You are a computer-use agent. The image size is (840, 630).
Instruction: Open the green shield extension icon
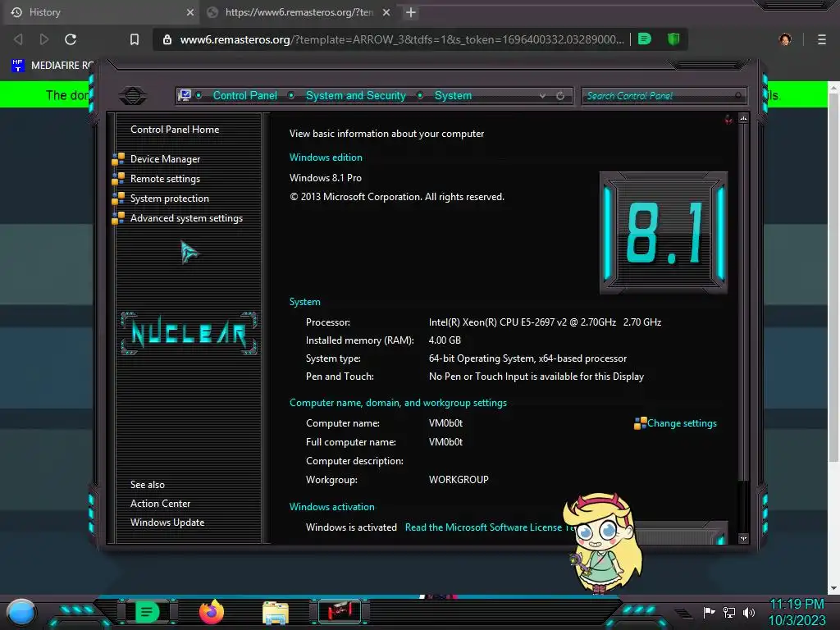pyautogui.click(x=673, y=39)
